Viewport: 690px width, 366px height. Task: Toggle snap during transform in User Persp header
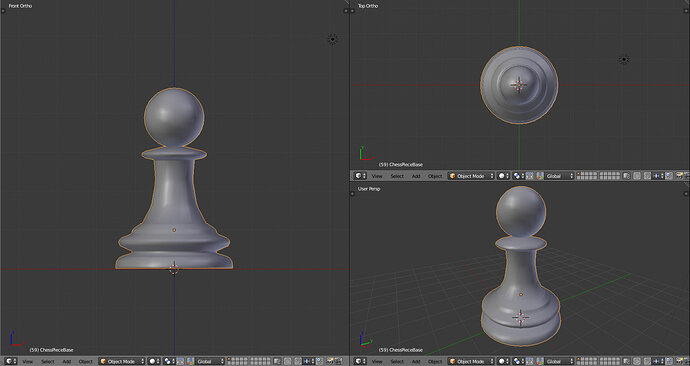coord(647,361)
